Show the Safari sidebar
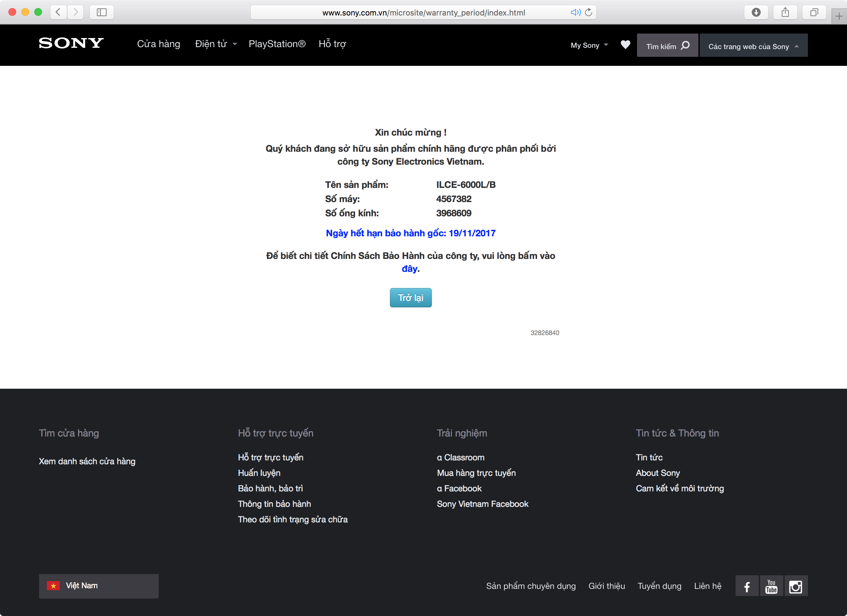 (101, 12)
